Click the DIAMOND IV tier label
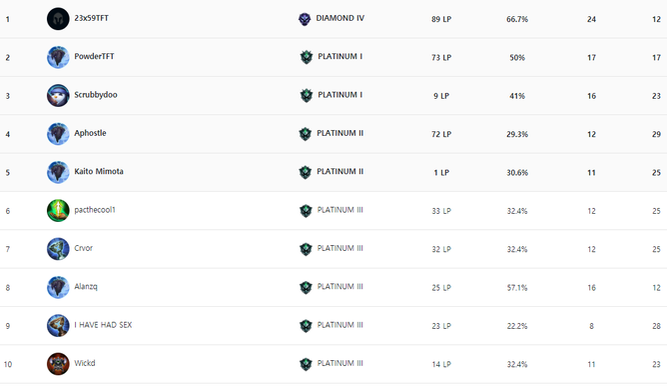 click(340, 18)
